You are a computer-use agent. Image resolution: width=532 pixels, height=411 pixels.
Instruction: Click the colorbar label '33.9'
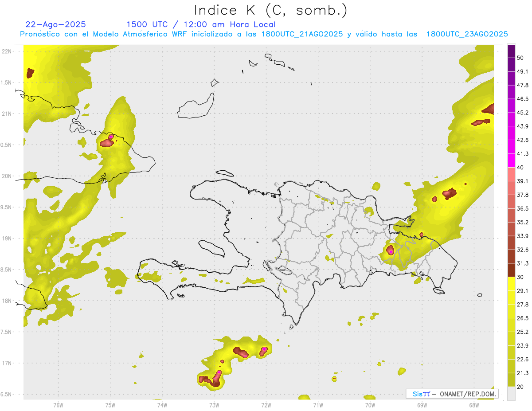pyautogui.click(x=523, y=236)
